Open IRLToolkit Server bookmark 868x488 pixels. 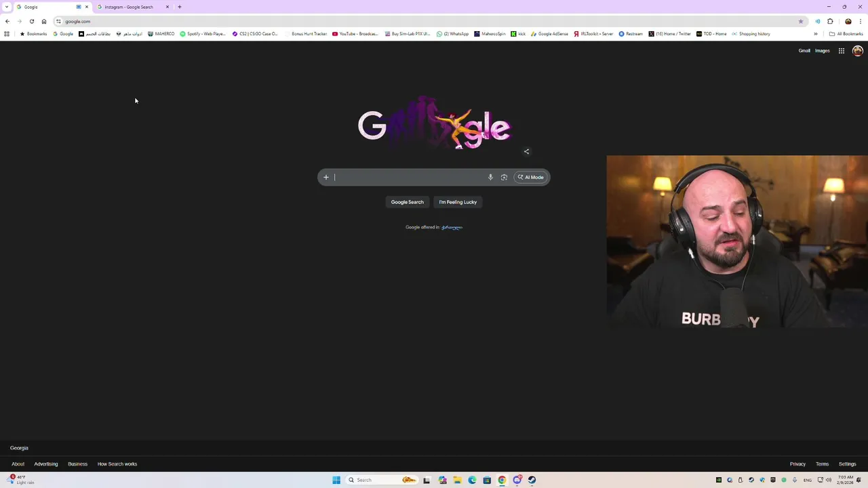click(x=593, y=34)
